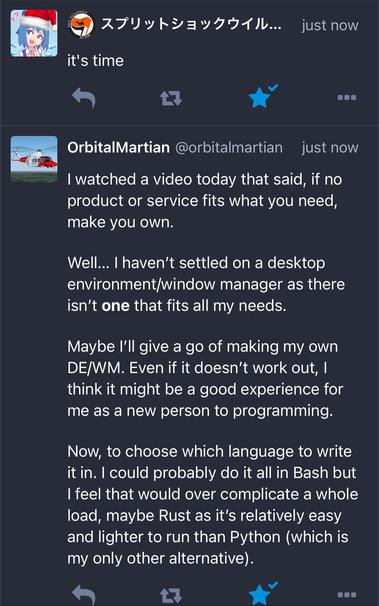Image resolution: width=379 pixels, height=606 pixels.
Task: Boost OrbitalMartian's post
Action: tap(171, 595)
